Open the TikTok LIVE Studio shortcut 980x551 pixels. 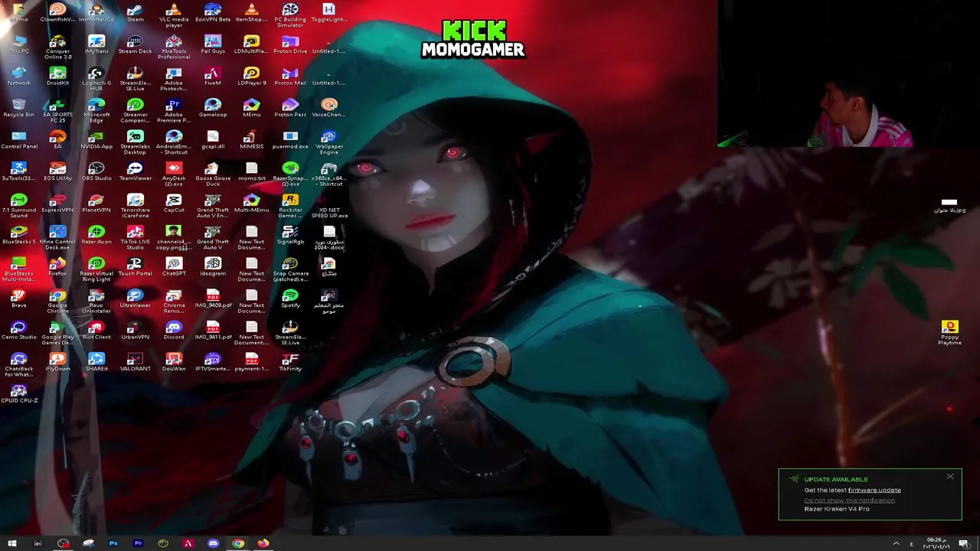pos(135,238)
